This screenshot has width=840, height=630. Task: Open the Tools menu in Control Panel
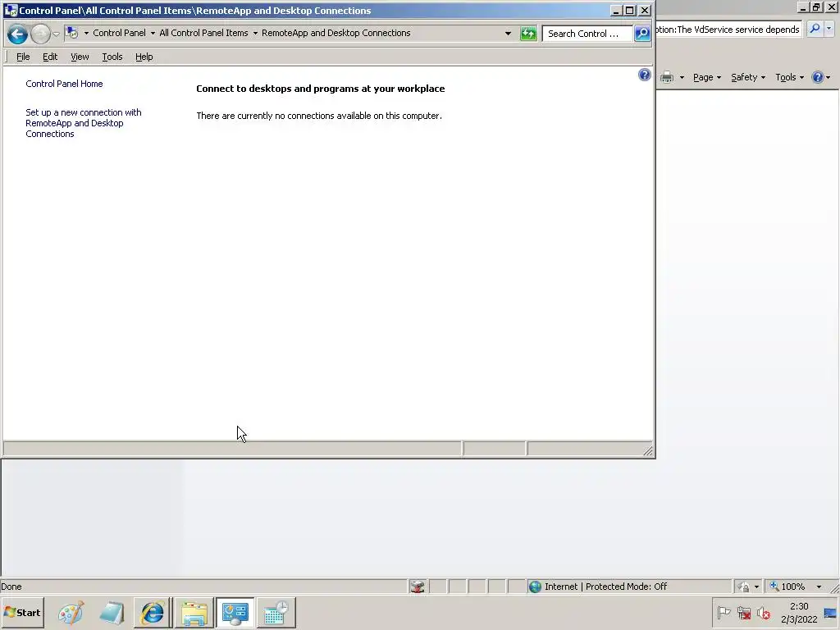click(112, 57)
